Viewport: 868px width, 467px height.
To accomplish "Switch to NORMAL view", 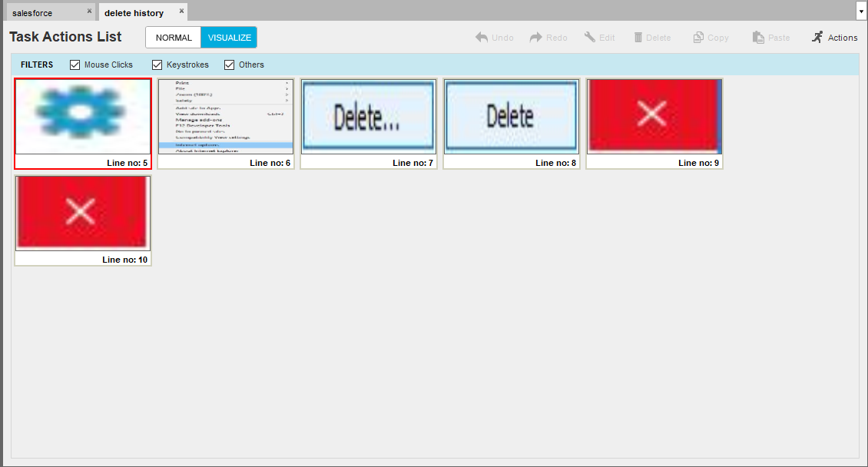I will click(174, 38).
